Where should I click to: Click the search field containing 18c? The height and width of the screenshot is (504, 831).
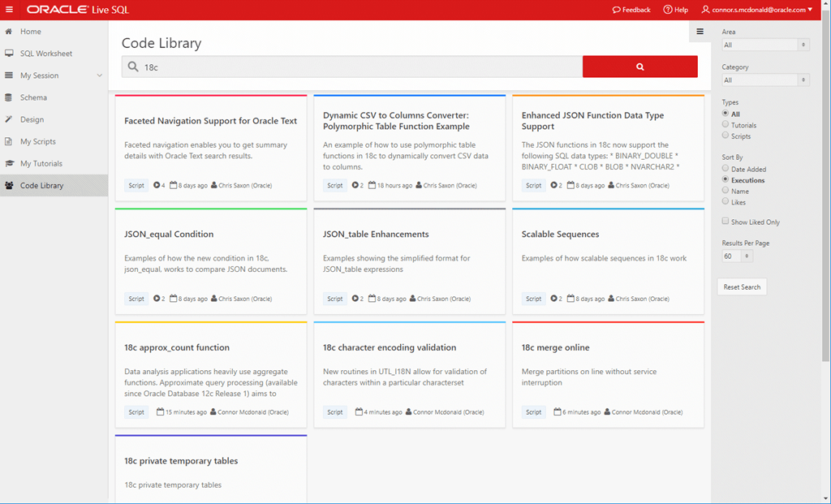[352, 67]
